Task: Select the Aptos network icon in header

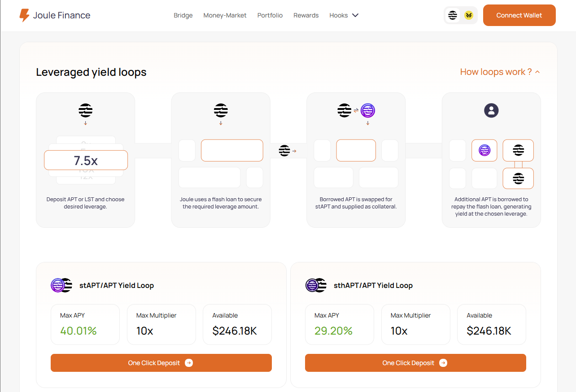Action: pyautogui.click(x=453, y=15)
